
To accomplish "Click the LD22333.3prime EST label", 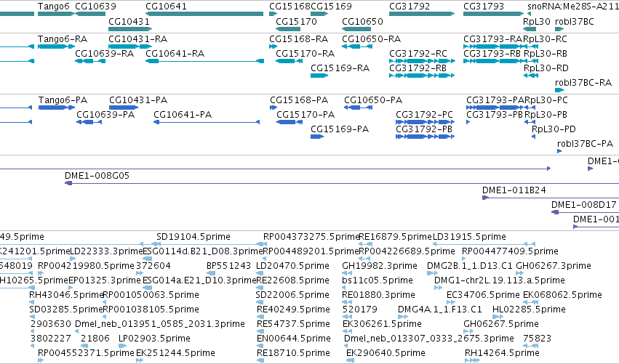I will coord(106,251).
